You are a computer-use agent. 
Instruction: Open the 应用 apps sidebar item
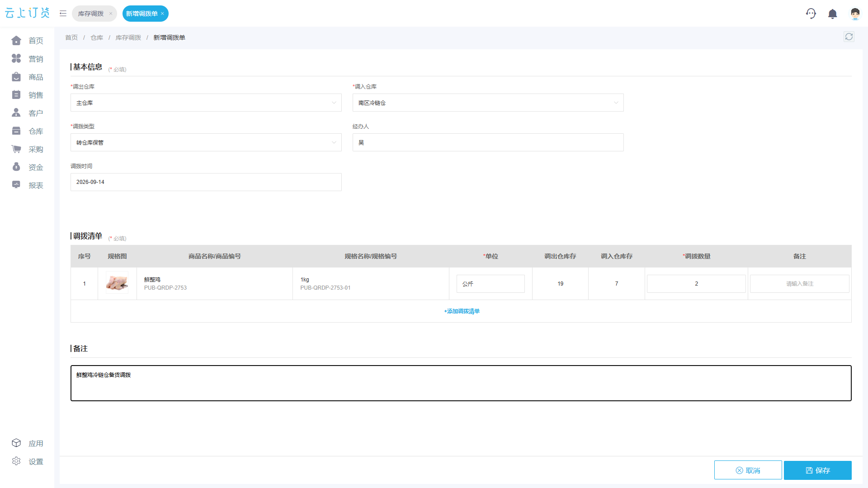(x=27, y=443)
